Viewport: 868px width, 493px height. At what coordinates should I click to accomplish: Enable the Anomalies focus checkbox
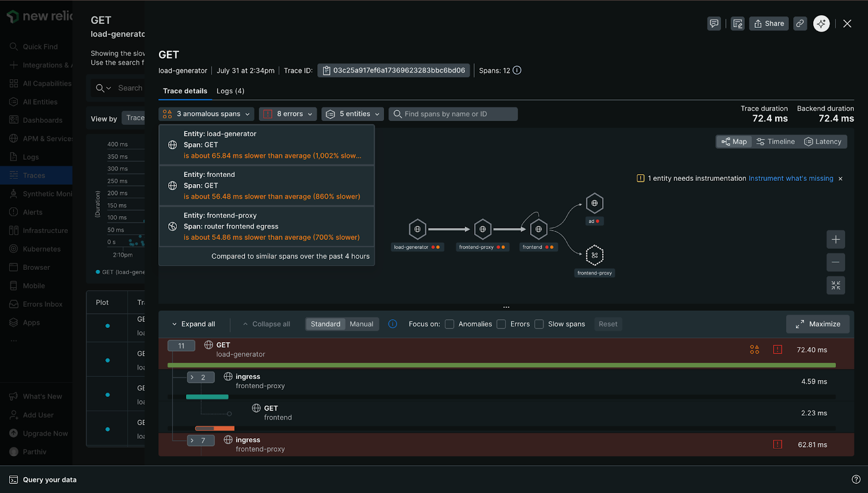point(450,324)
